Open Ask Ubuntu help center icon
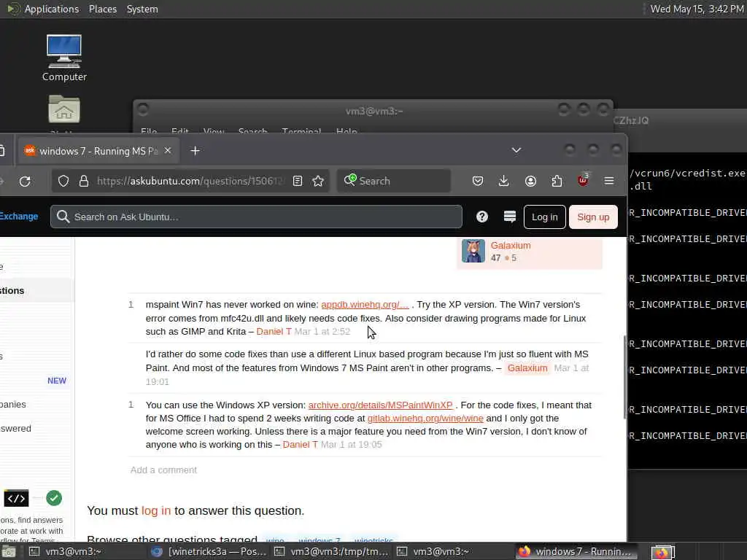The image size is (747, 560). [x=482, y=217]
